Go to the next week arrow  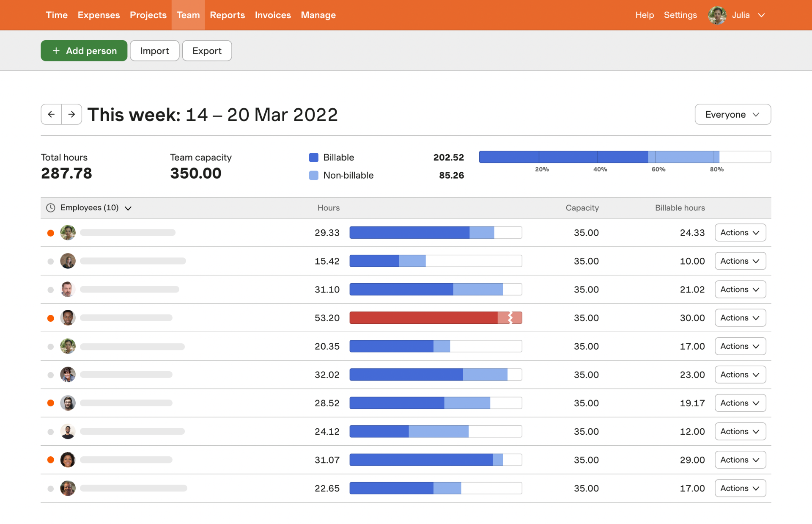(x=71, y=114)
